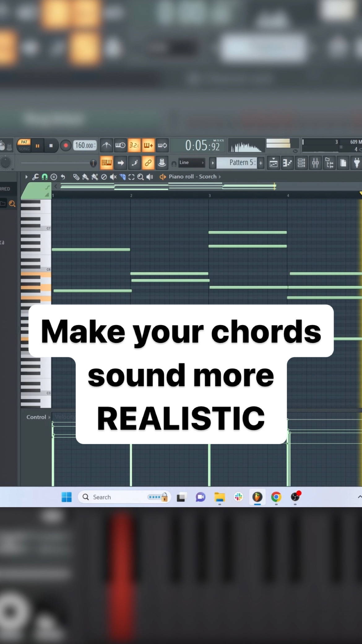This screenshot has width=362, height=644.
Task: Toggle the metronome icon
Action: 106,145
